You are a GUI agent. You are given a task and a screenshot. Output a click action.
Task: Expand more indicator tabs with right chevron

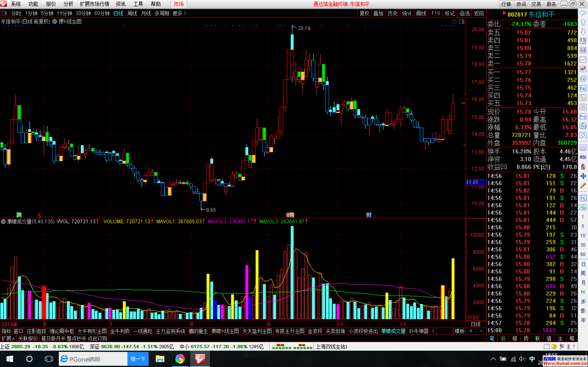pos(433,331)
